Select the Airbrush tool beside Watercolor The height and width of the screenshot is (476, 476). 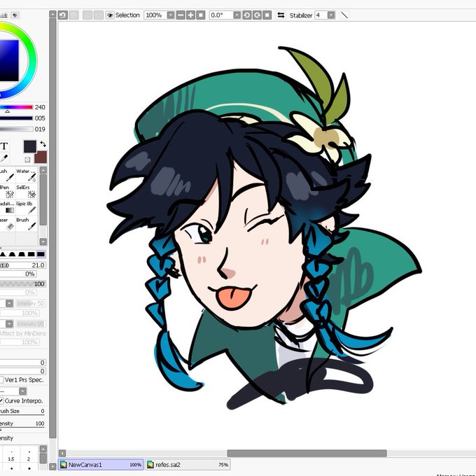click(x=7, y=175)
